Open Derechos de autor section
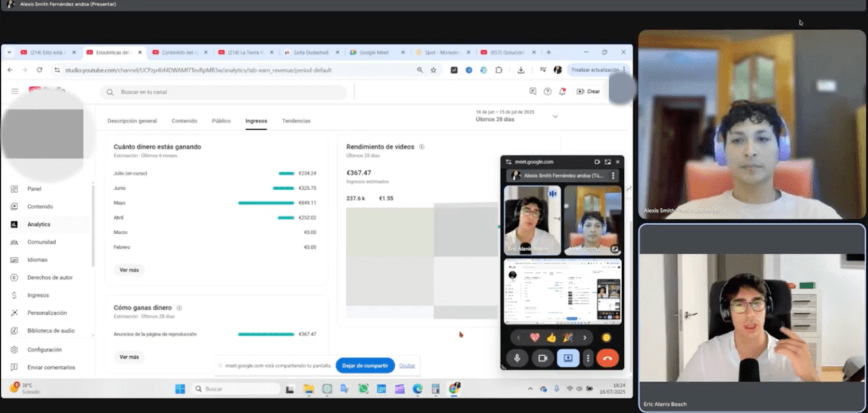The width and height of the screenshot is (868, 413). point(50,278)
